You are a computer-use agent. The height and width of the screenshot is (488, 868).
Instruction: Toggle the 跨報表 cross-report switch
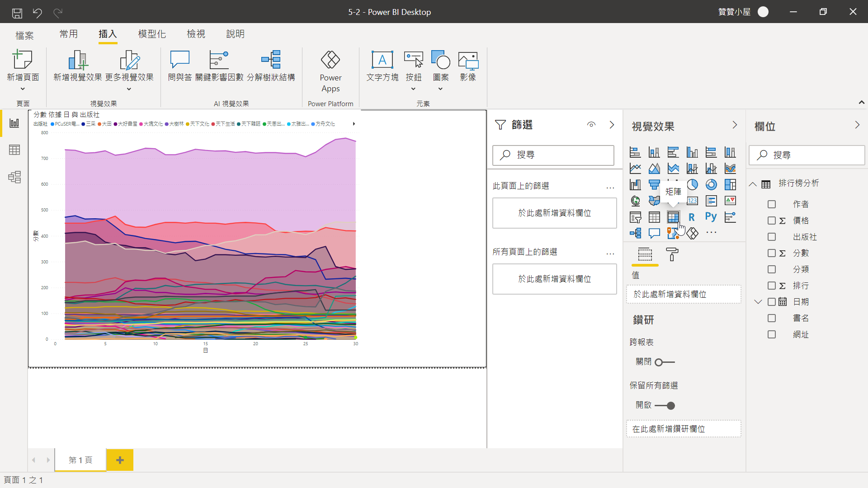pos(665,362)
